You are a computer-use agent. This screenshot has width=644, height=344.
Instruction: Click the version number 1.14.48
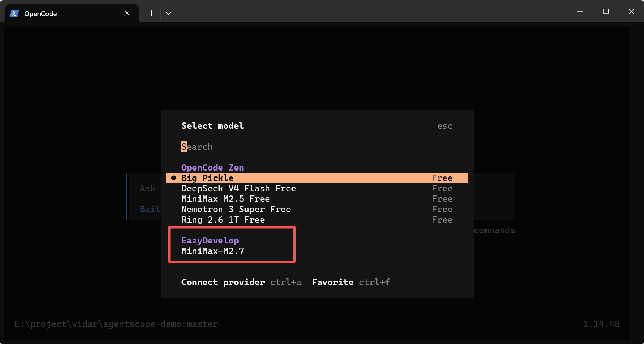[602, 324]
